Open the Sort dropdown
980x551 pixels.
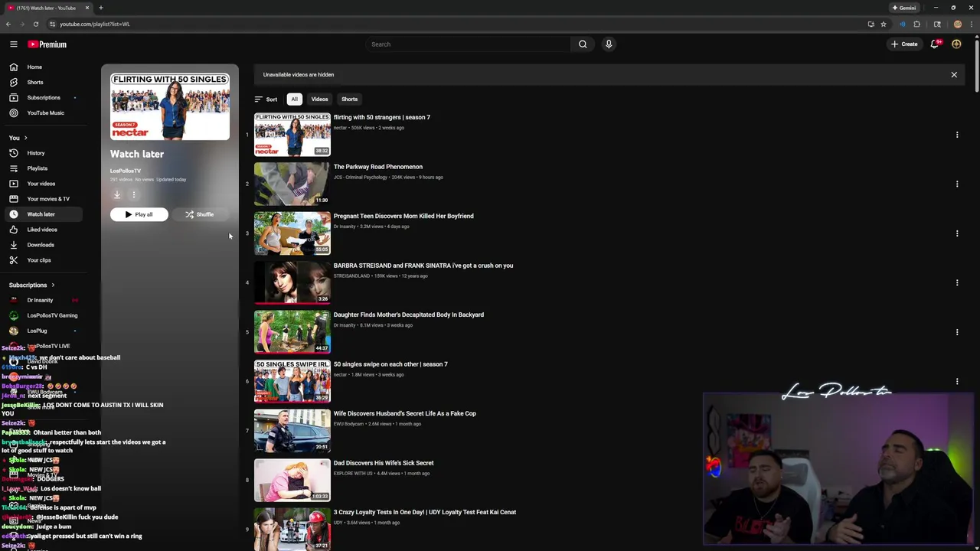(266, 99)
